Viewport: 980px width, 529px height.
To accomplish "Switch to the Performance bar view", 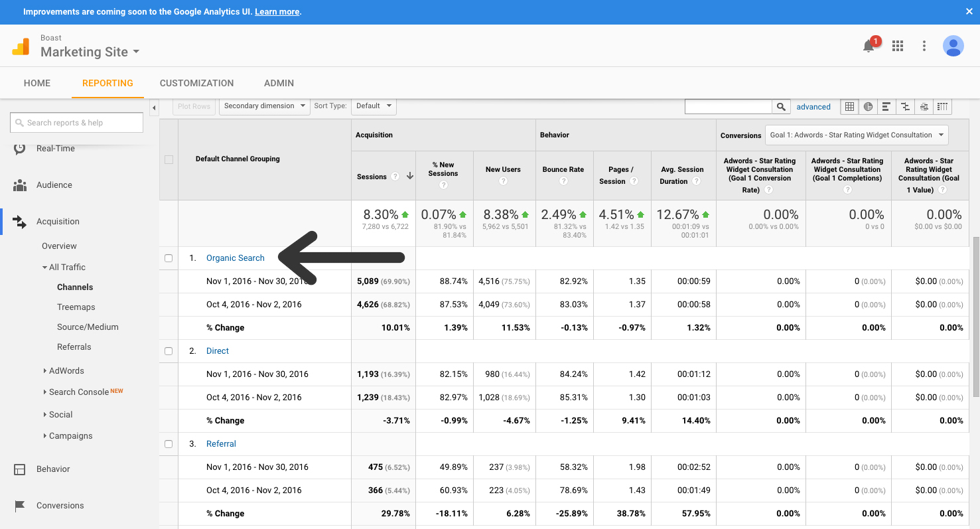I will point(886,106).
